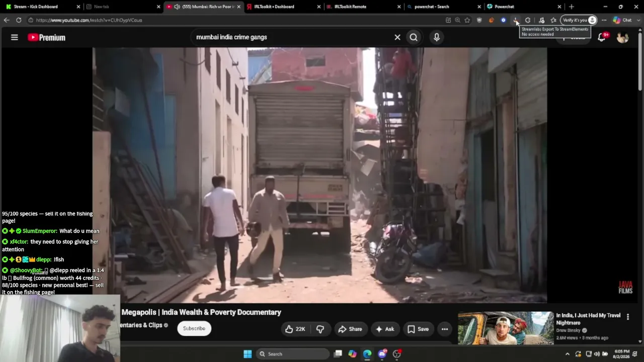This screenshot has height=362, width=644.
Task: Click the Windows taskbar Search box
Action: point(293,354)
